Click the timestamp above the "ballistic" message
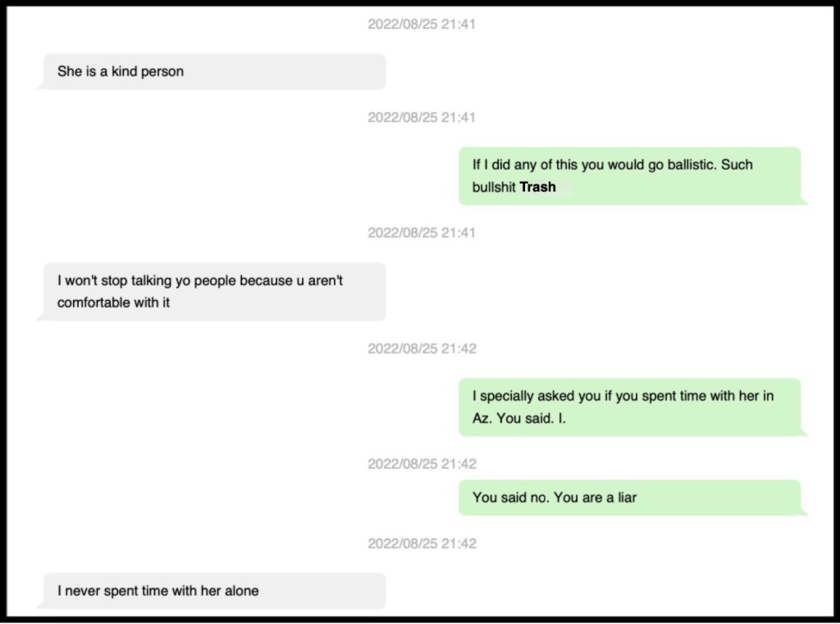The width and height of the screenshot is (840, 624). pos(421,117)
